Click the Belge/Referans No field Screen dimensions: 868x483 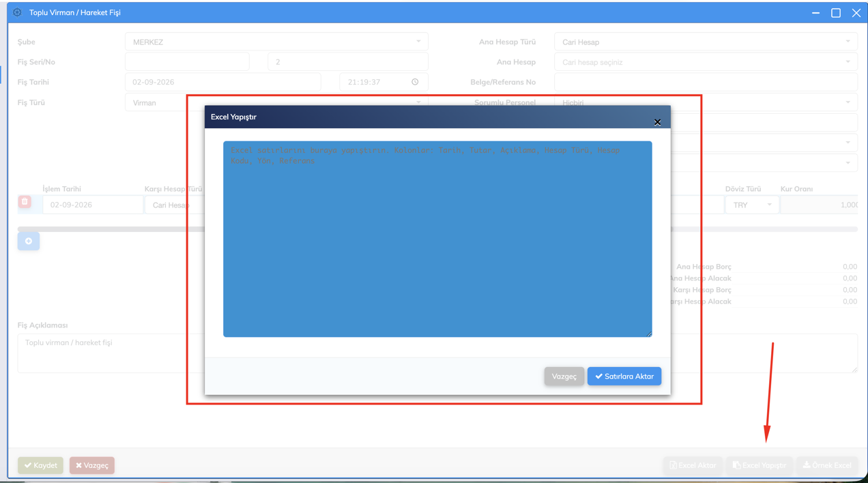tap(706, 82)
